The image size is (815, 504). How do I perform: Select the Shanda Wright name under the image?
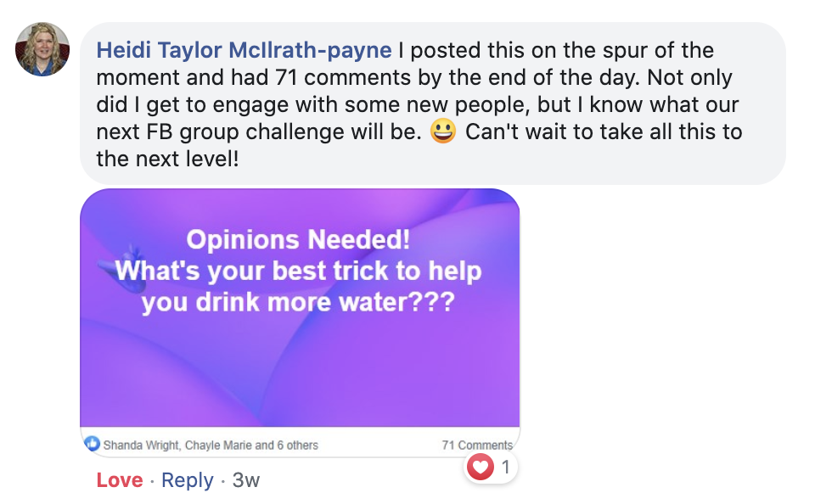142,445
